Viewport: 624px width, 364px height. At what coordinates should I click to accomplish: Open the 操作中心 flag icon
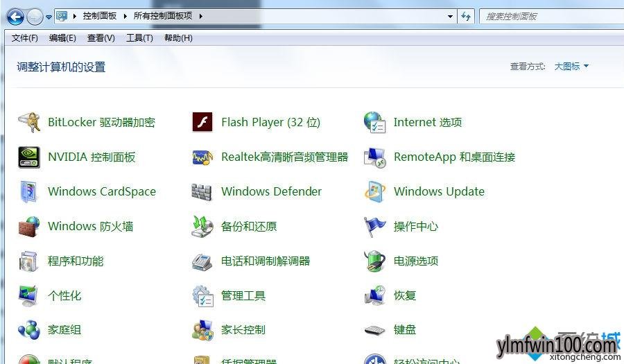click(x=374, y=226)
